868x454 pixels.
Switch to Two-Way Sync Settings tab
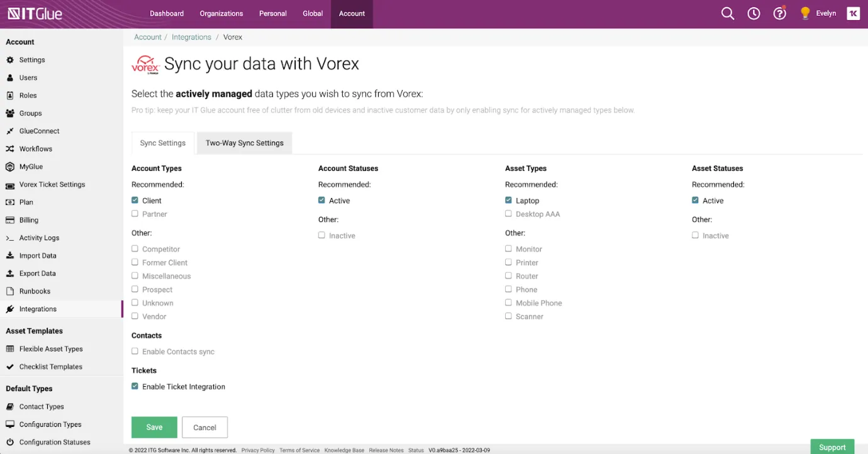[244, 143]
